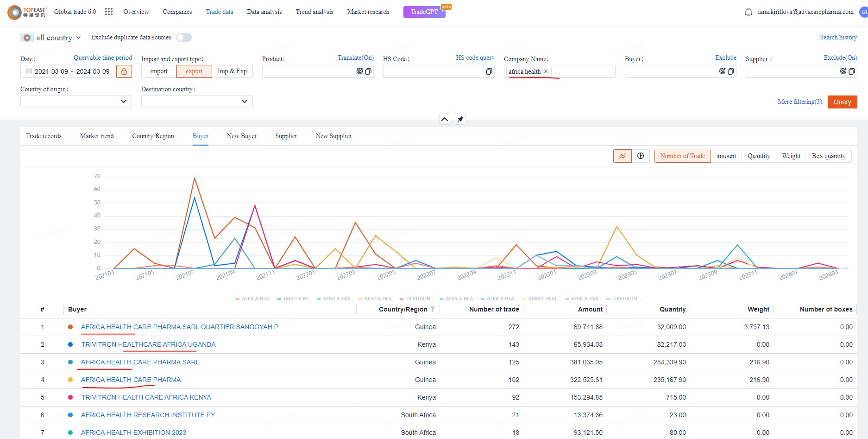
Task: Select the import trade type
Action: coord(159,71)
